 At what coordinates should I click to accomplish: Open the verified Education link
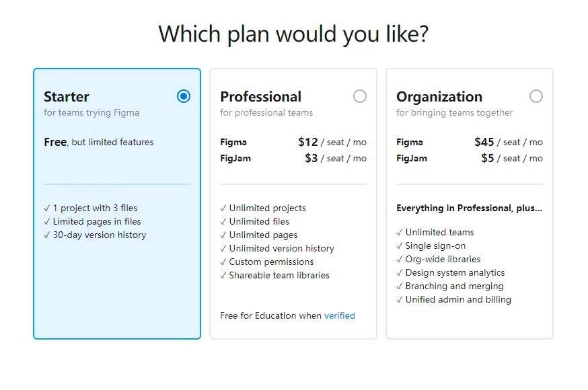tap(340, 315)
